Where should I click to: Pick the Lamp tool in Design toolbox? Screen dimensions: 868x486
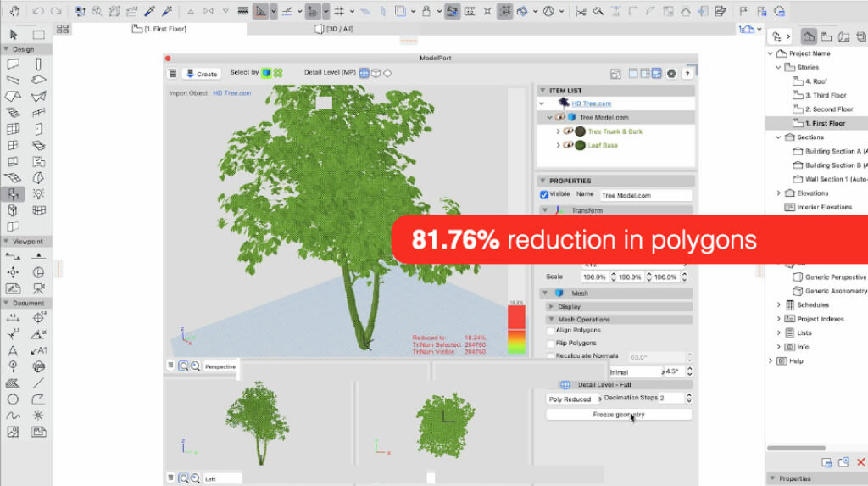pyautogui.click(x=39, y=193)
